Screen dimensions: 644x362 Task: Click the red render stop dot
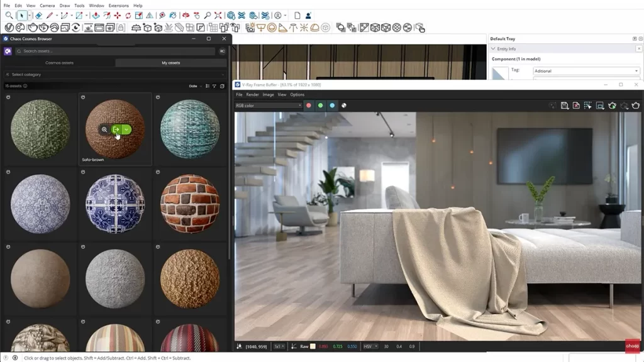[x=309, y=106]
